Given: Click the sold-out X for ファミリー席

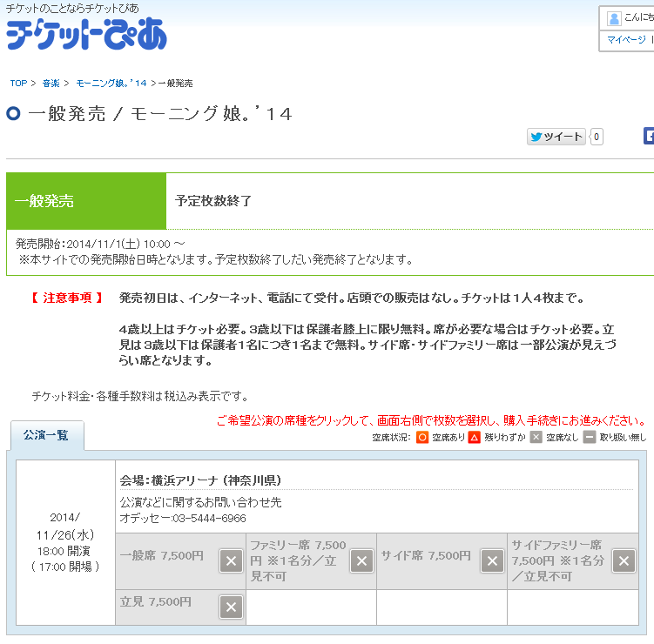Looking at the screenshot, I should click(x=361, y=561).
